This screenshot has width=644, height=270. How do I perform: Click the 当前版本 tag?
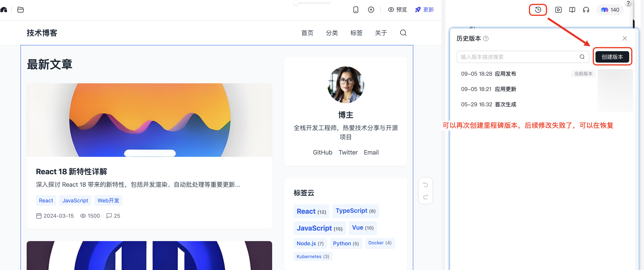[583, 74]
